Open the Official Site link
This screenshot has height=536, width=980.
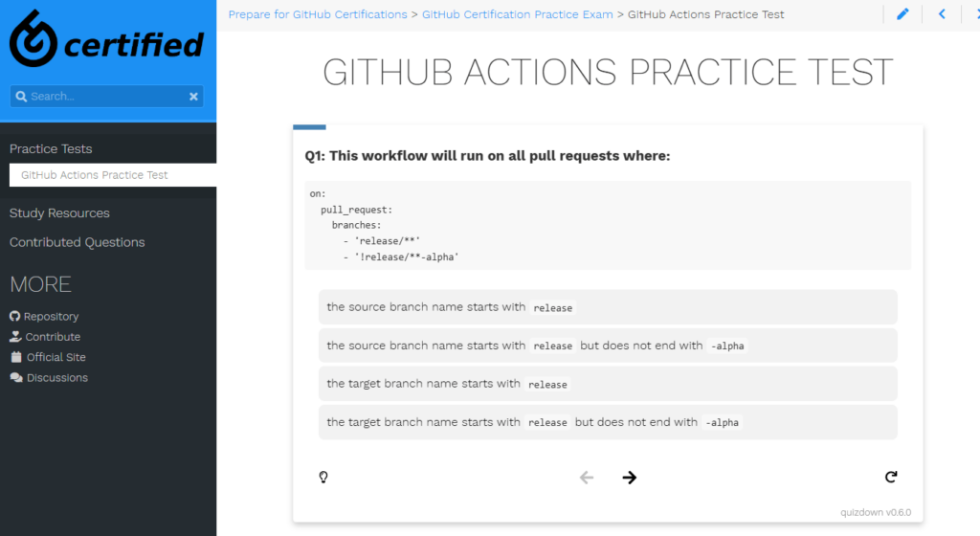click(56, 357)
